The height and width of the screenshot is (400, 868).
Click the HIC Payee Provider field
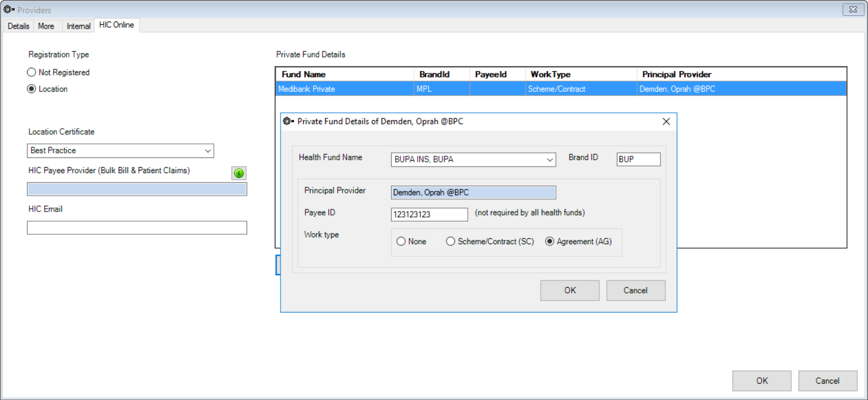tap(137, 189)
